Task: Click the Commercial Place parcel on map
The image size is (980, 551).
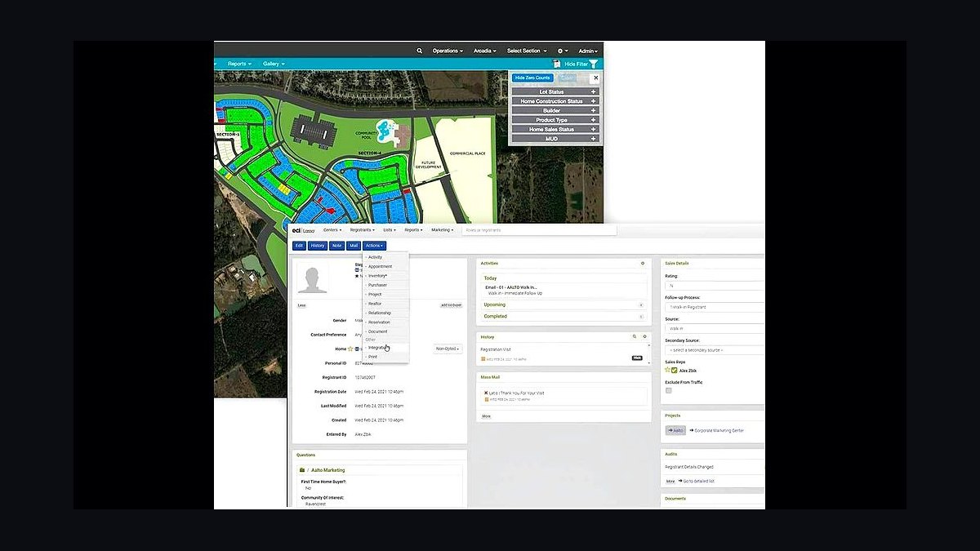Action: tap(468, 152)
